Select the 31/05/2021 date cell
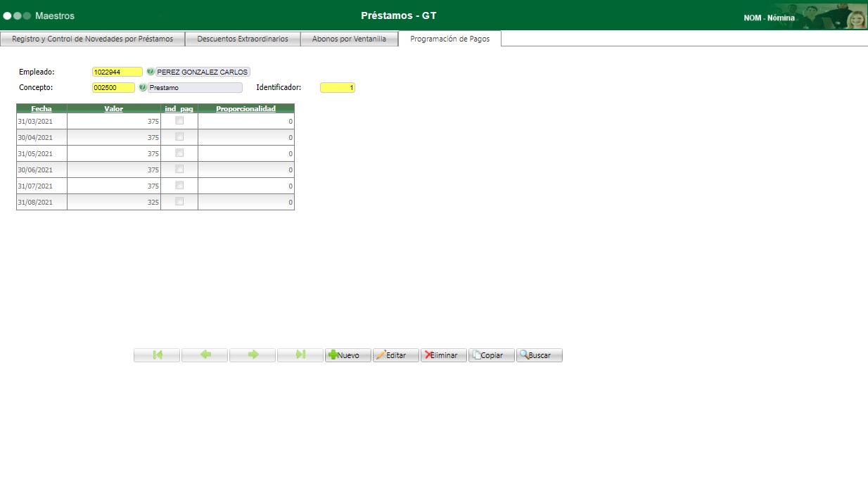This screenshot has width=868, height=491. click(x=42, y=153)
